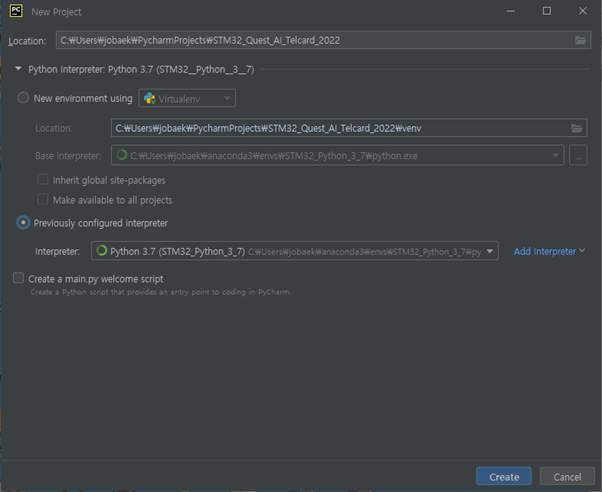Viewport: 602px width, 492px height.
Task: Toggle Make available to all projects checkbox
Action: (x=43, y=199)
